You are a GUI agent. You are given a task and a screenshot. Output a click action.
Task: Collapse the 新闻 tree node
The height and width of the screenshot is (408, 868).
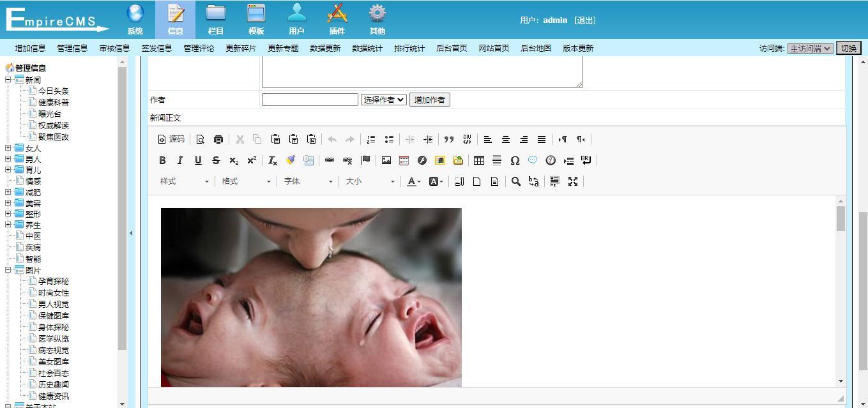point(8,80)
